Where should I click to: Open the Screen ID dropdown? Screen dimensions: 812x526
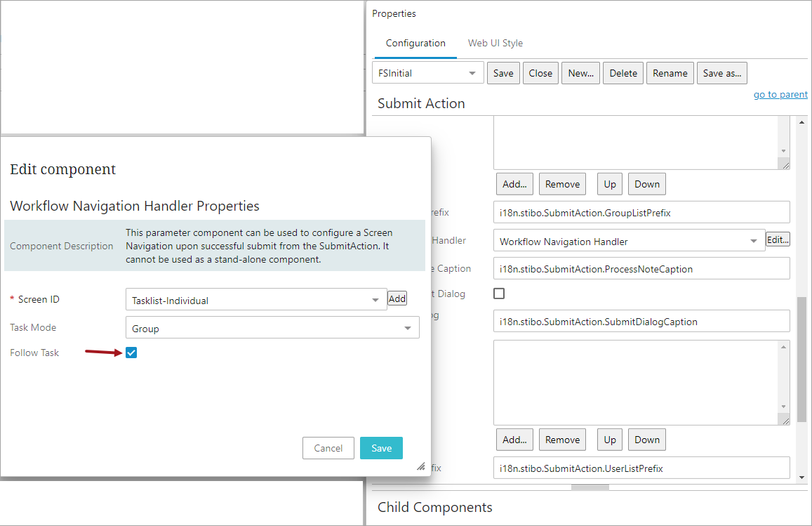point(375,300)
